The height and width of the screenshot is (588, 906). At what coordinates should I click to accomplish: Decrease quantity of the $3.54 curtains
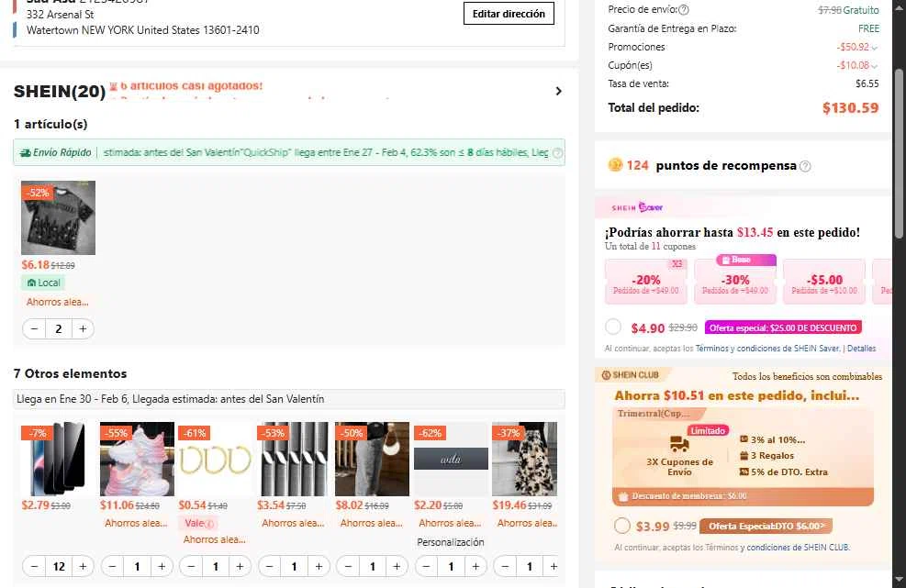(269, 567)
